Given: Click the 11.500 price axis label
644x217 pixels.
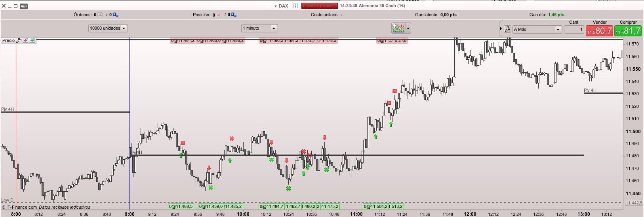Looking at the screenshot, I should (x=633, y=132).
